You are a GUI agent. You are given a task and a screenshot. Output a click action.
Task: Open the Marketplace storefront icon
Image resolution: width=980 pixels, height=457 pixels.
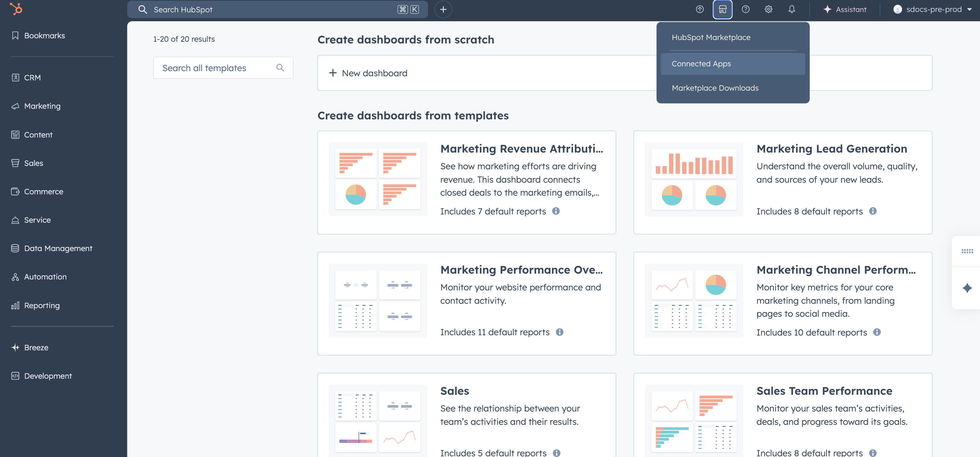pyautogui.click(x=722, y=10)
